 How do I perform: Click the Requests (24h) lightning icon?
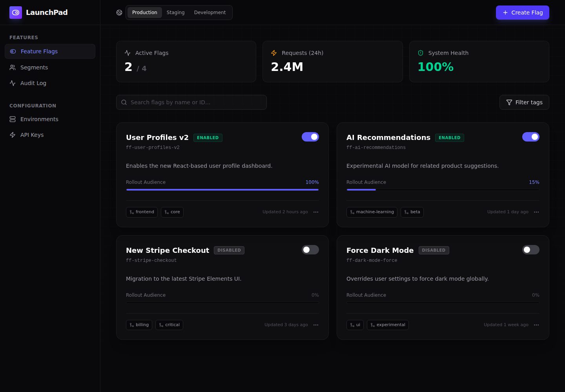click(274, 53)
